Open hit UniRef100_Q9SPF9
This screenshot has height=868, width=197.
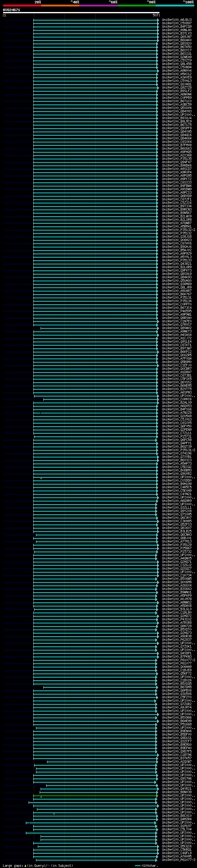(177, 128)
